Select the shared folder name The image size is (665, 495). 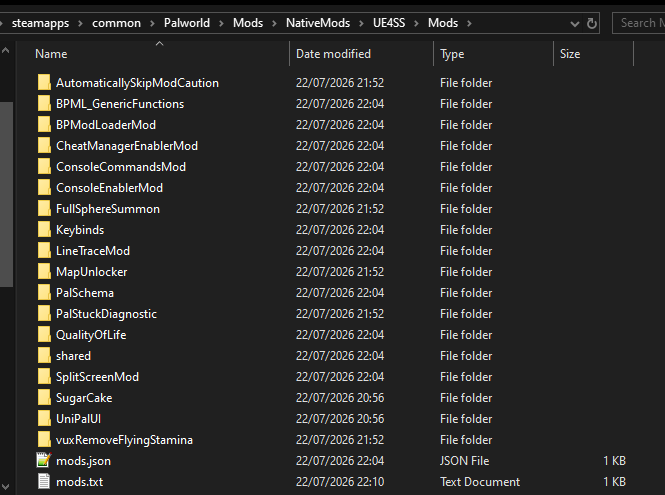73,356
